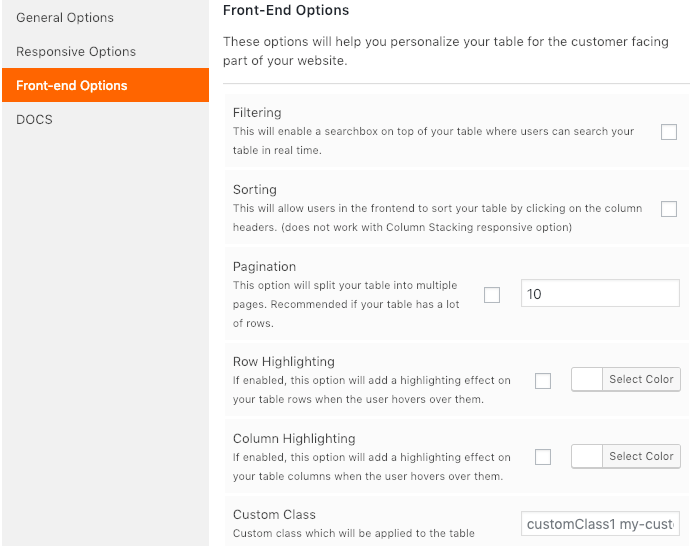Focus the Custom Class text field

coord(600,524)
